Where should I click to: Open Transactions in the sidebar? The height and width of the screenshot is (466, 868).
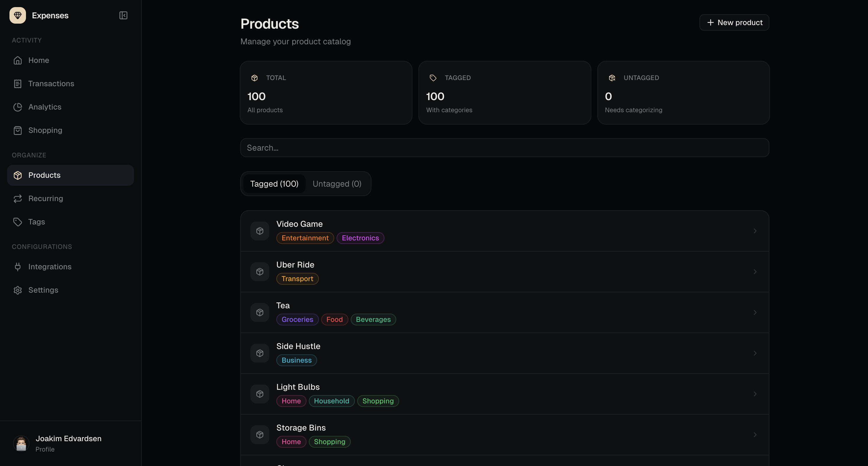tap(71, 84)
